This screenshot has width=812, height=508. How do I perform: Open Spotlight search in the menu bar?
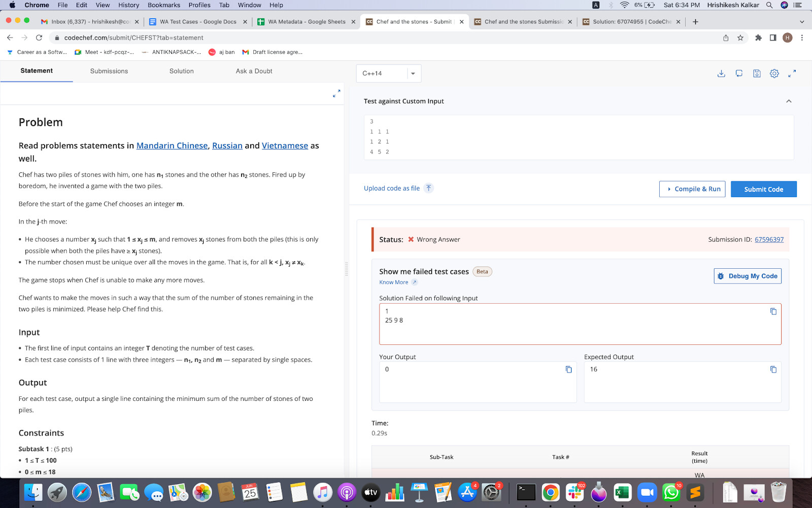click(x=769, y=5)
